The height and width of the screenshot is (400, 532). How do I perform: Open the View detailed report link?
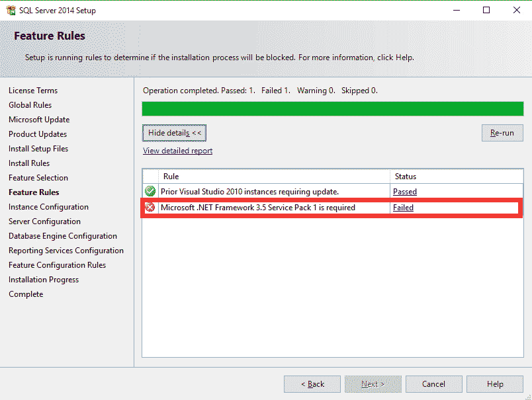177,151
